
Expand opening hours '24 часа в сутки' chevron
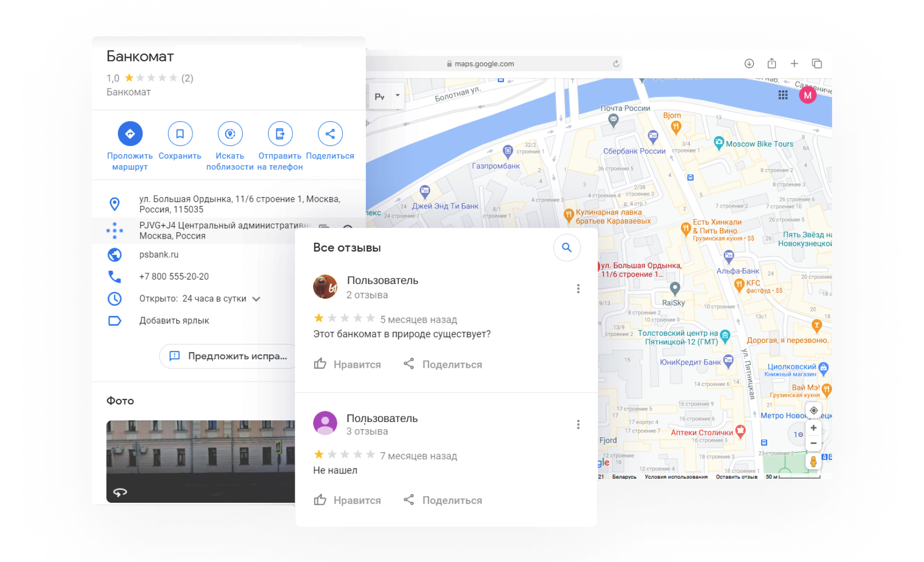256,299
